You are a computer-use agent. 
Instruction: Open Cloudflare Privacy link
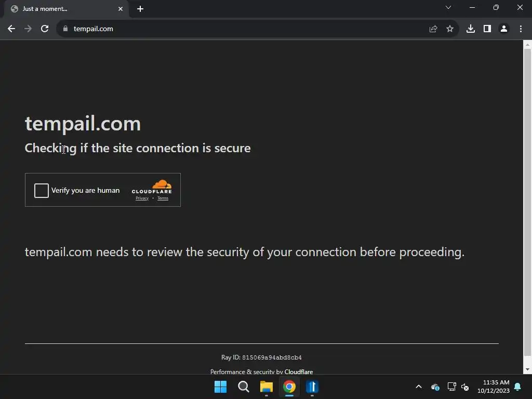(x=142, y=198)
